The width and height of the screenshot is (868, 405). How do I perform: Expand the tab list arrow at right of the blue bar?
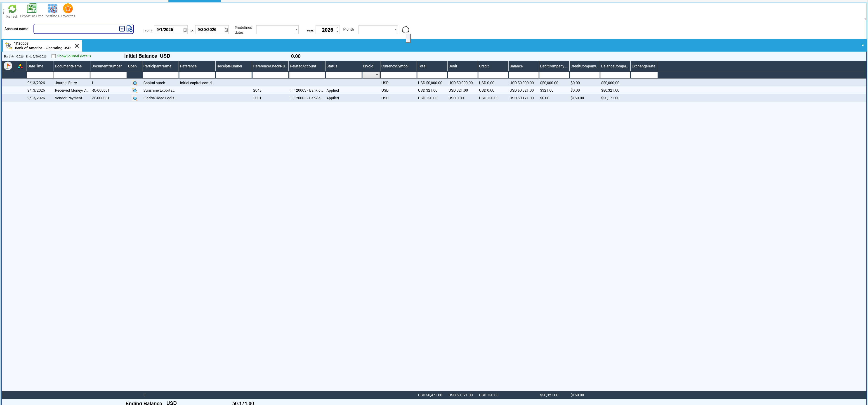pos(863,45)
